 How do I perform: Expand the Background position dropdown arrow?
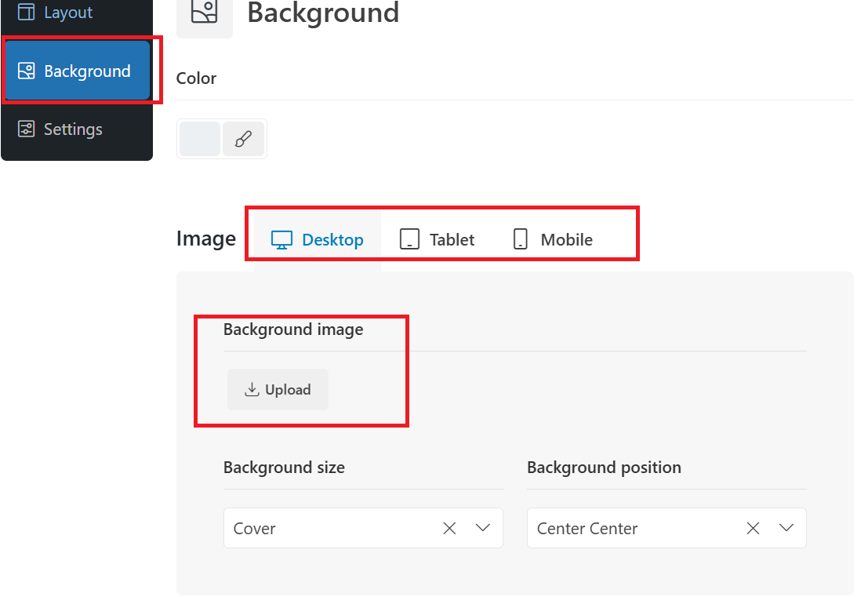786,528
